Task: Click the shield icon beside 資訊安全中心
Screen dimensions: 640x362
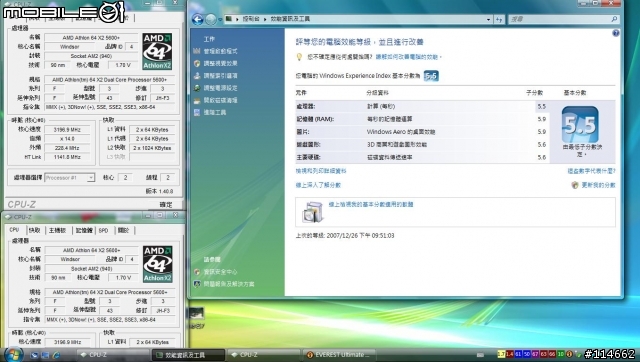Action: [x=197, y=272]
